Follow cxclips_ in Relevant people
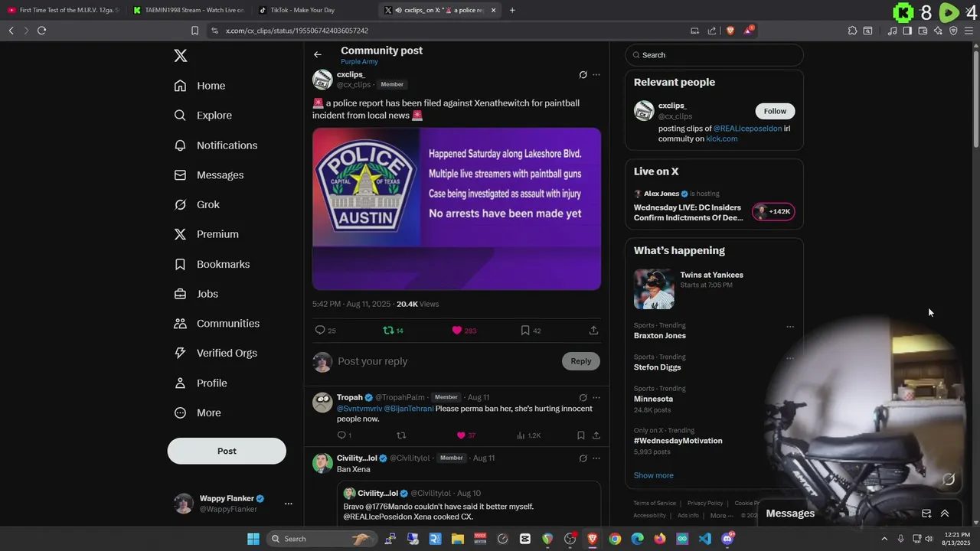 pyautogui.click(x=775, y=111)
